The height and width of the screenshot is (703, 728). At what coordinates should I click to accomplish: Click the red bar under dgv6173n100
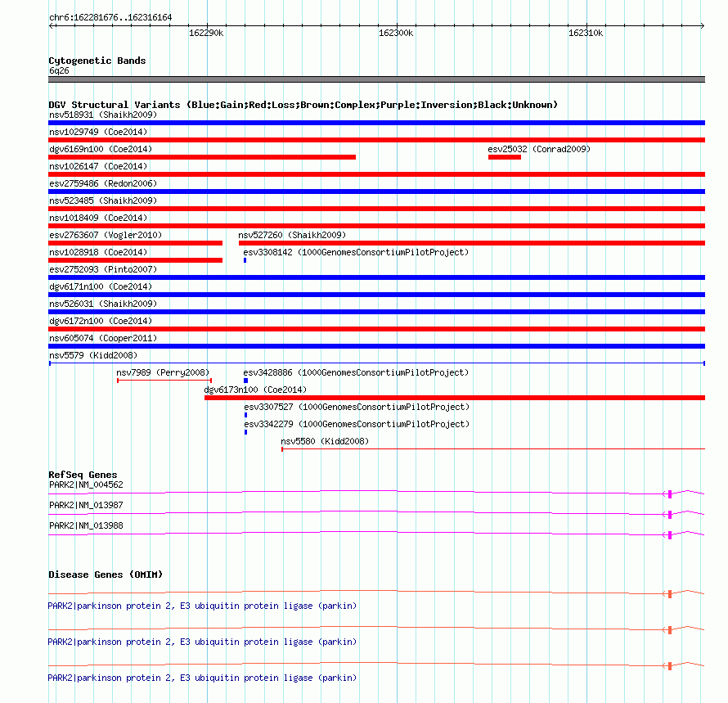coord(455,398)
